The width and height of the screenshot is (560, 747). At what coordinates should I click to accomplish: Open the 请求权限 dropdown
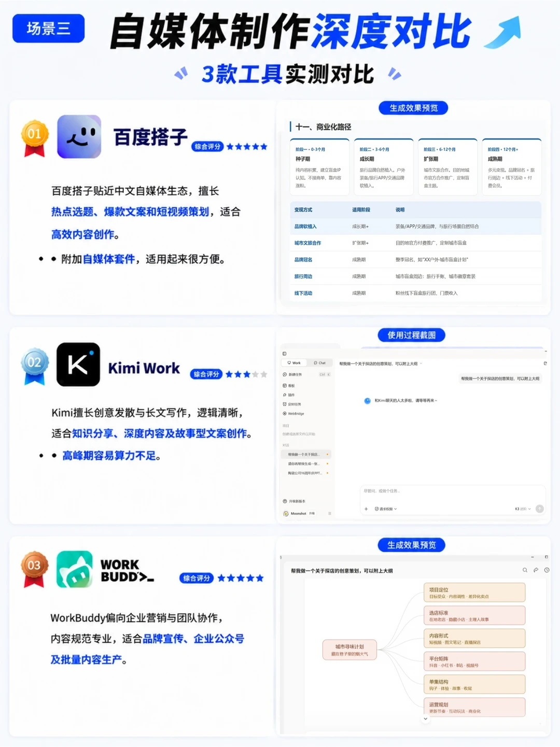pyautogui.click(x=386, y=509)
